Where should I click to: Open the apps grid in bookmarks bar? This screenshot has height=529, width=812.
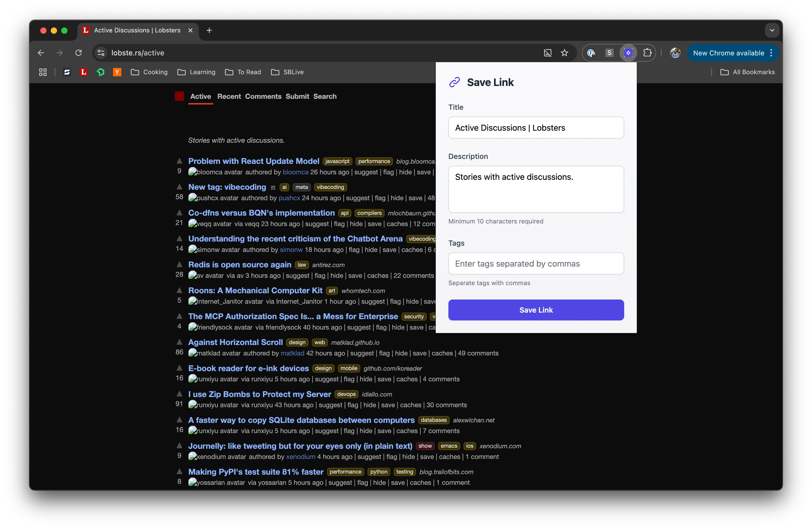coord(43,72)
